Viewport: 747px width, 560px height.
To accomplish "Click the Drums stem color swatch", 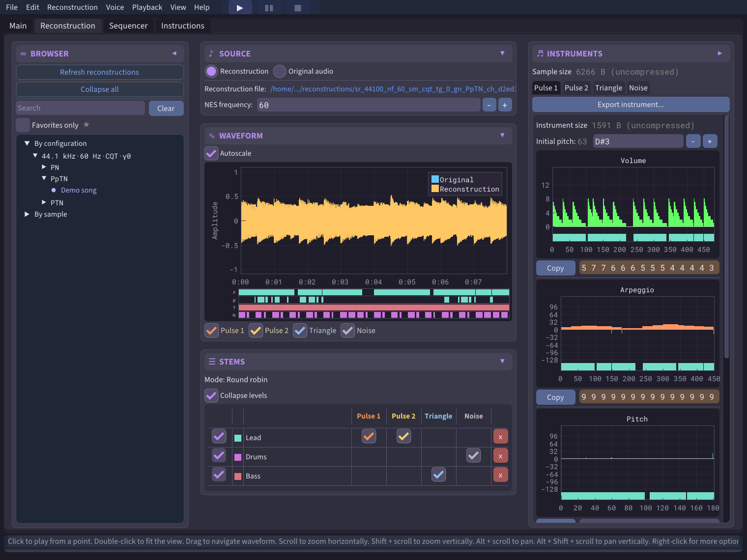I will pos(238,457).
